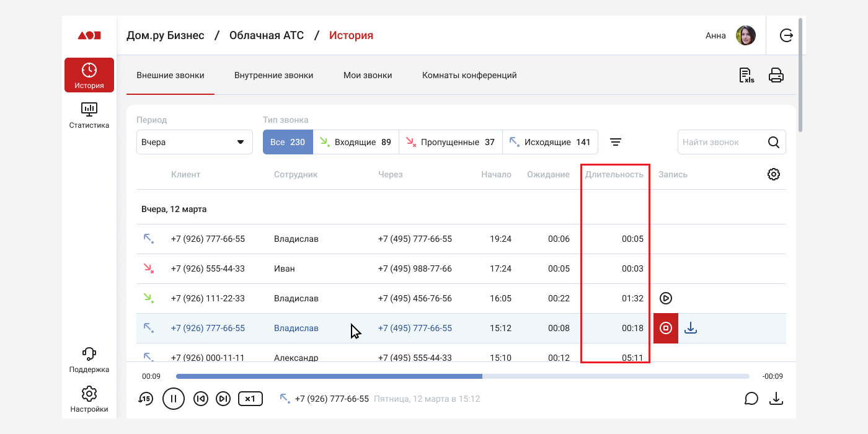Filter by Входящие 89 calls
This screenshot has height=434, width=868.
tap(356, 142)
